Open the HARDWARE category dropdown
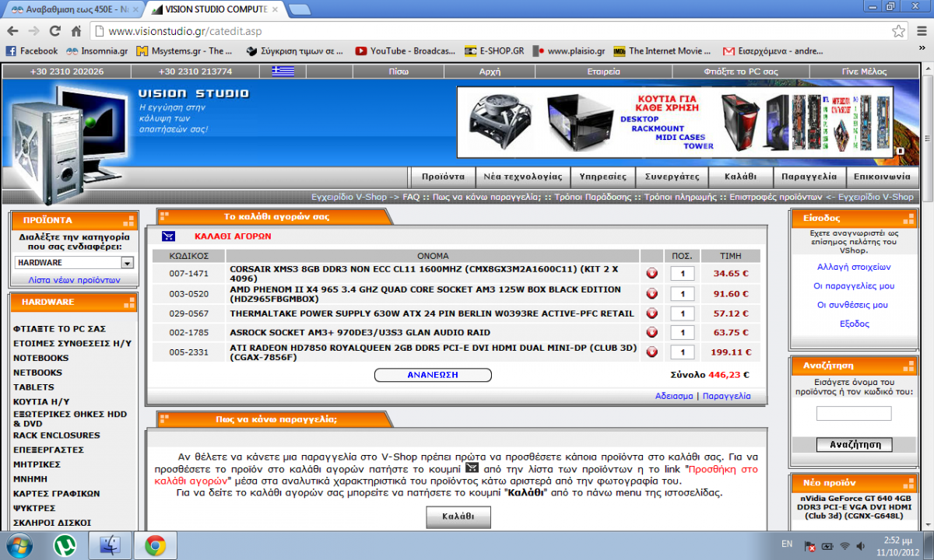Image resolution: width=934 pixels, height=560 pixels. [74, 263]
